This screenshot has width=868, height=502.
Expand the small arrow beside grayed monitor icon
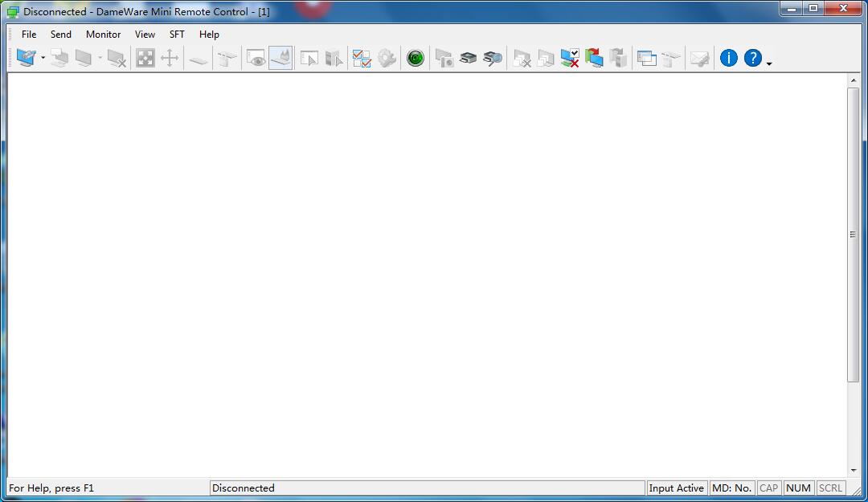click(100, 58)
